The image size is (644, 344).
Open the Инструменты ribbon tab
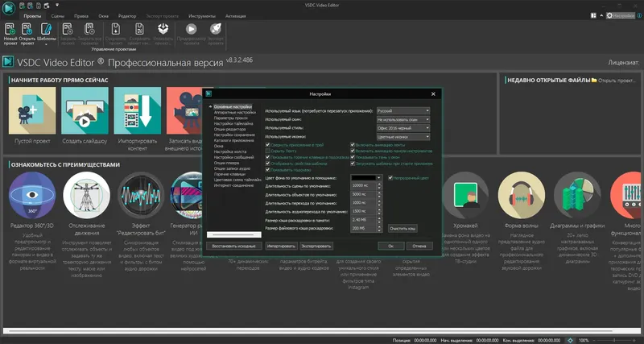202,16
